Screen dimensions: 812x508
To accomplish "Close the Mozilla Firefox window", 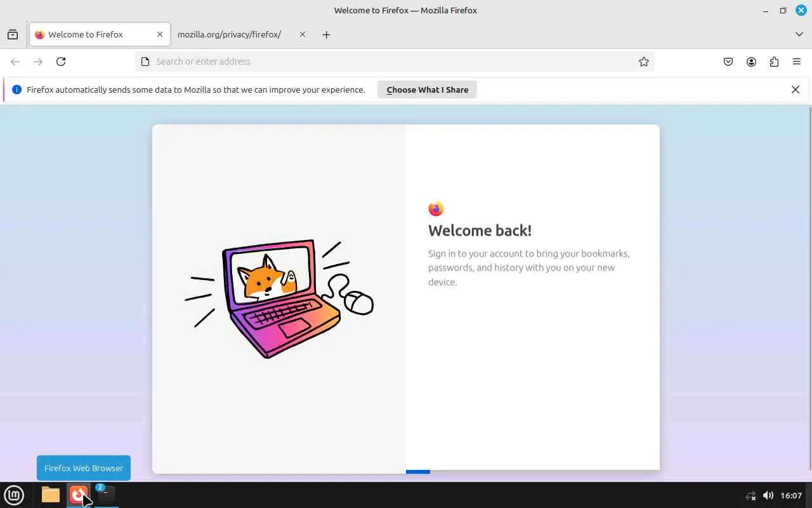I will (x=801, y=10).
